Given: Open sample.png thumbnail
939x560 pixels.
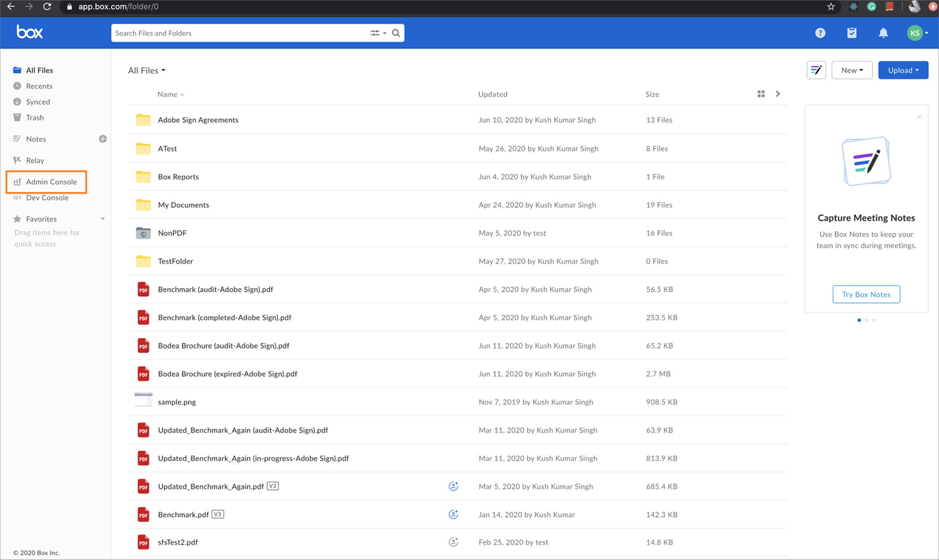Looking at the screenshot, I should coord(143,400).
